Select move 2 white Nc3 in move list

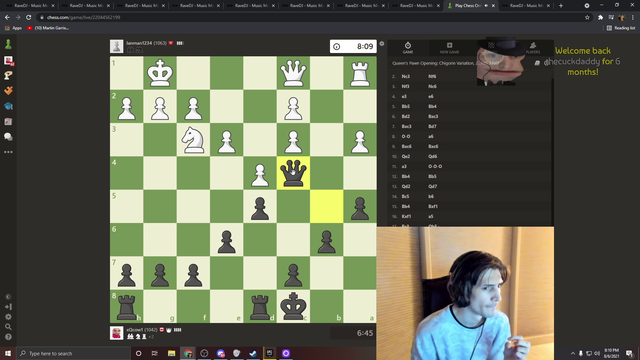point(405,76)
